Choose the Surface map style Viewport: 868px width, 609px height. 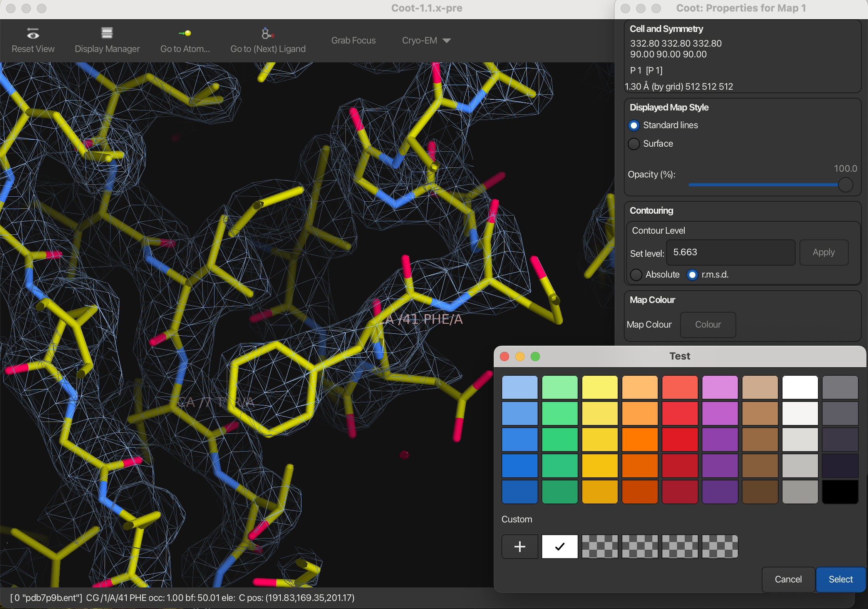[634, 144]
